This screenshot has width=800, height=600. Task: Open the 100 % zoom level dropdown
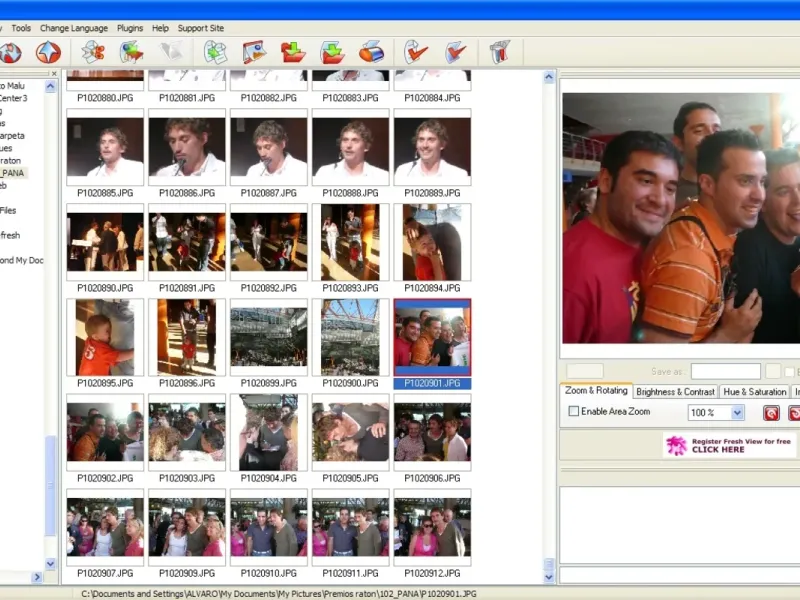click(737, 412)
